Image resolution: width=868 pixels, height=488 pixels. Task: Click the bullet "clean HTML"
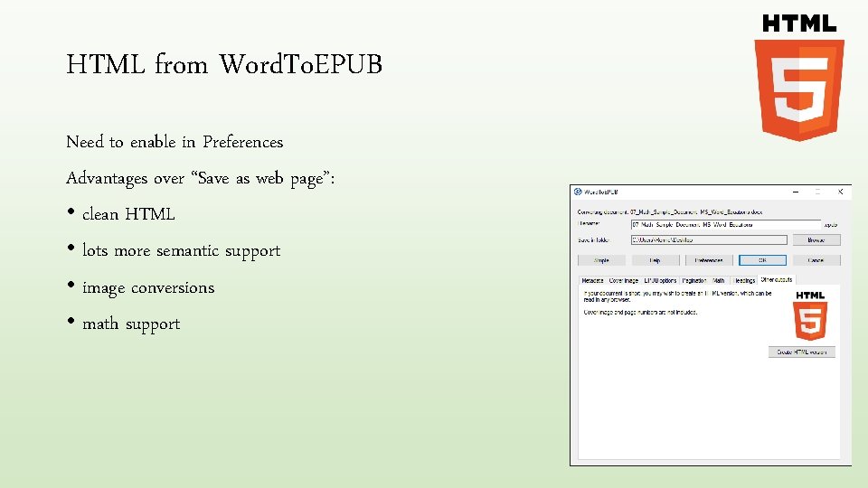[128, 214]
